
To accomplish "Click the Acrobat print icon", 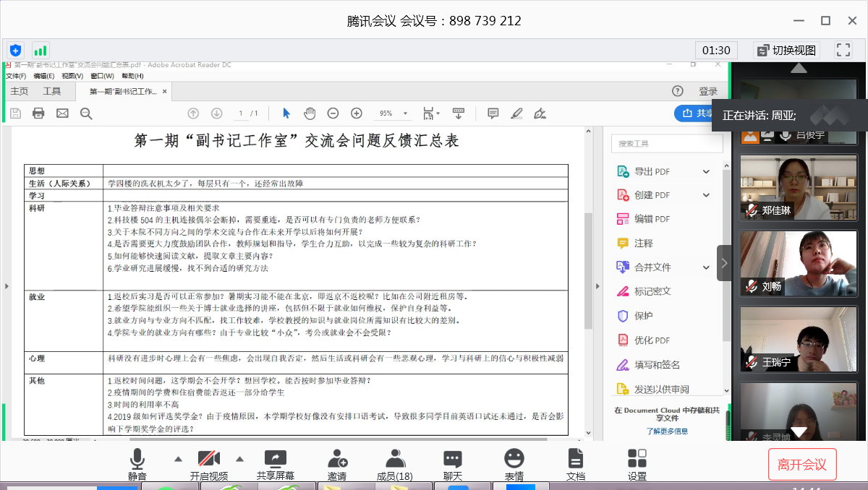I will click(x=38, y=113).
